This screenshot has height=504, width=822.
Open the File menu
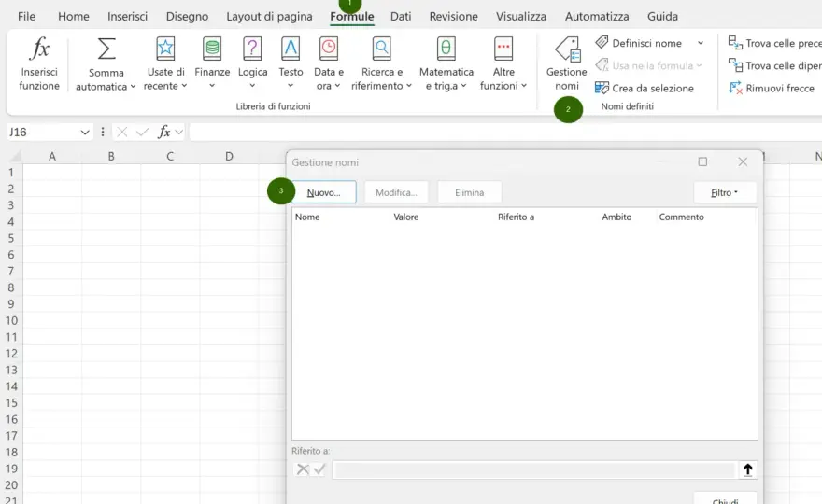(x=26, y=16)
